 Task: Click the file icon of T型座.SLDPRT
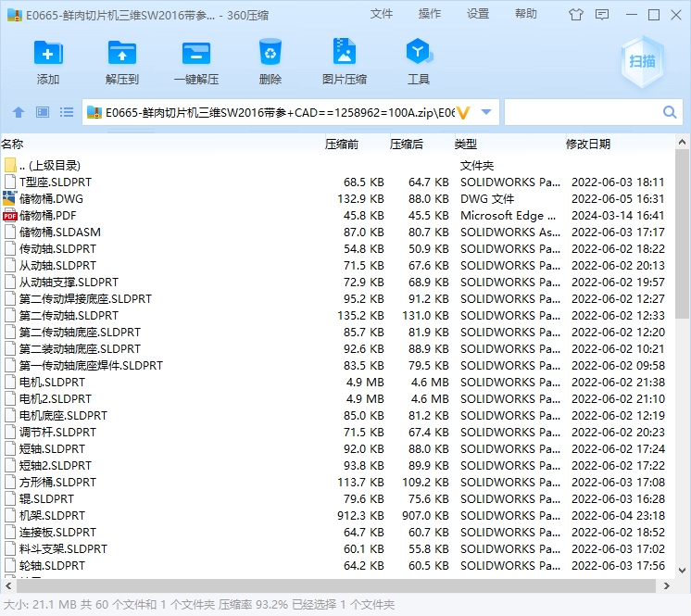pos(9,182)
